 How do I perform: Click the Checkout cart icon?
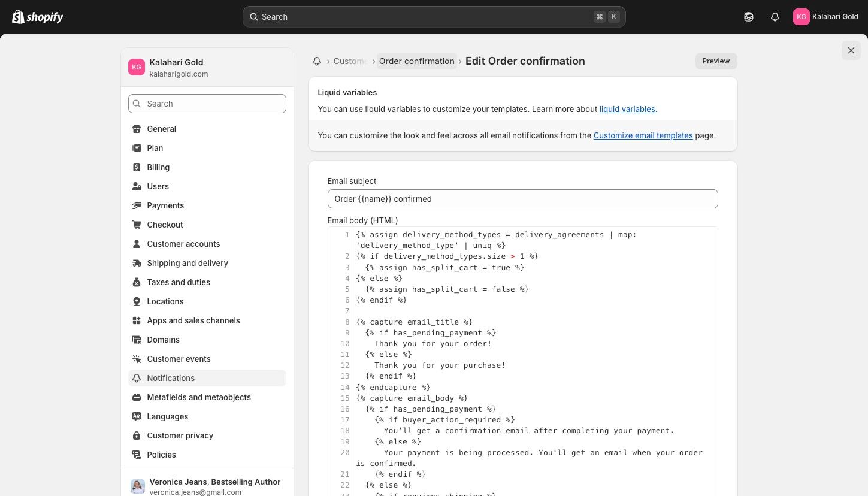(137, 225)
